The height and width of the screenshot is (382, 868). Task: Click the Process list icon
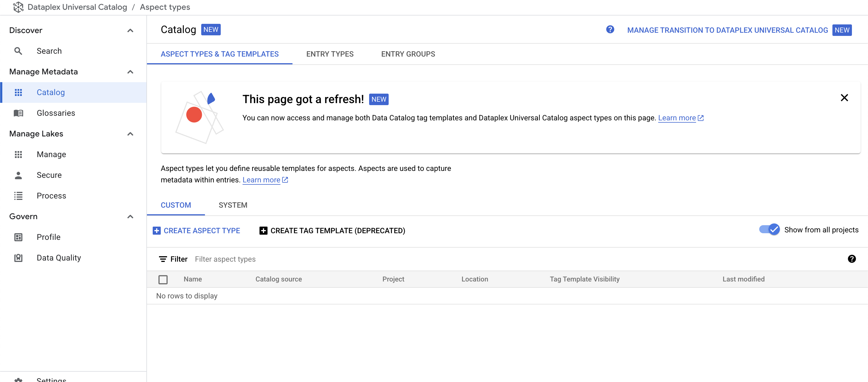click(18, 196)
